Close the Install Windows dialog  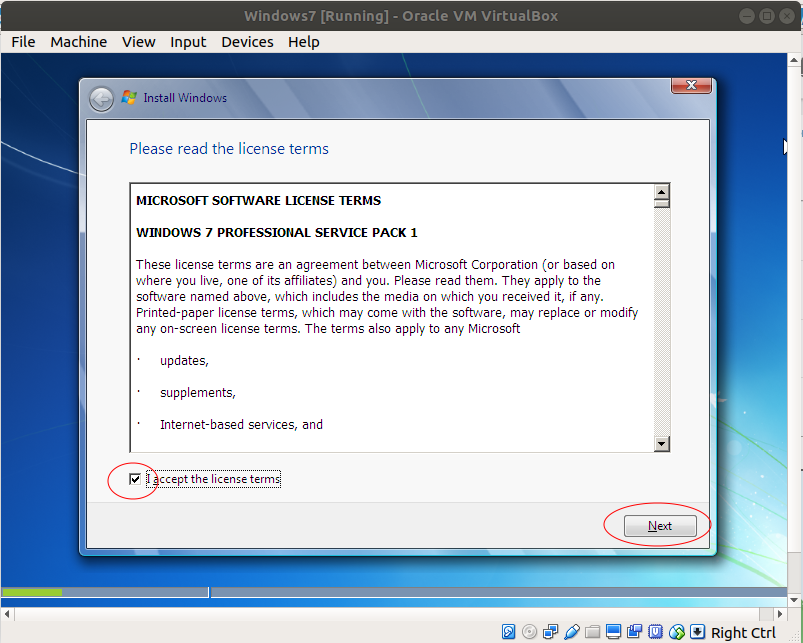click(x=691, y=85)
